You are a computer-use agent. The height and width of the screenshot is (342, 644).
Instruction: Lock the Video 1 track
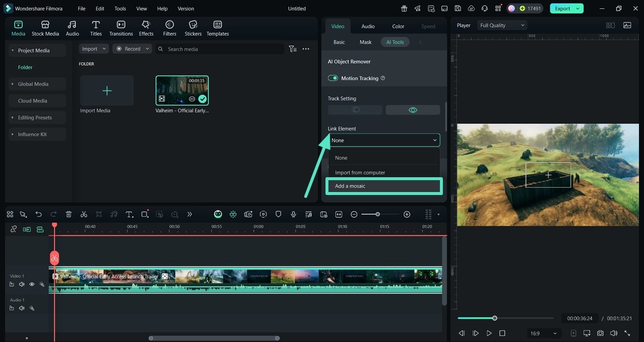11,284
